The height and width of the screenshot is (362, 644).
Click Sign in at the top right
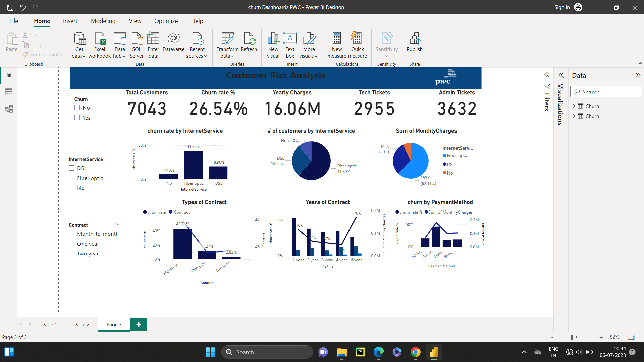[x=562, y=7]
